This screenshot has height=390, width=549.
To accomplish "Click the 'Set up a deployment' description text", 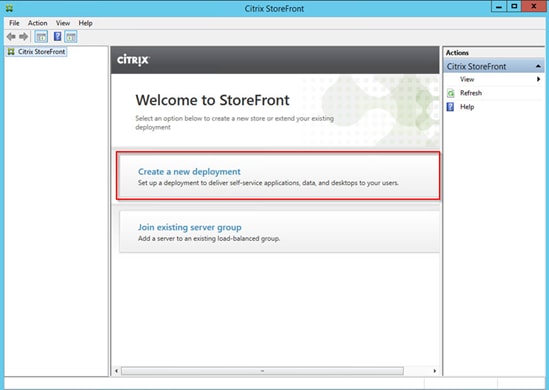I will pos(268,183).
